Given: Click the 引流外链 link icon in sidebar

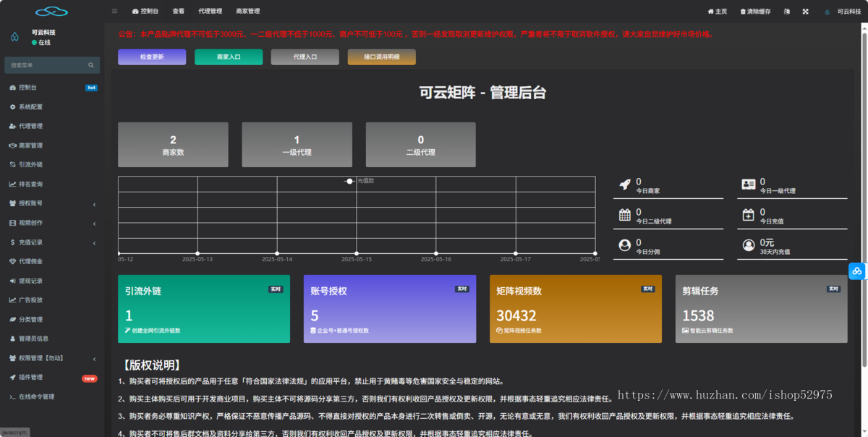Looking at the screenshot, I should click(x=12, y=165).
